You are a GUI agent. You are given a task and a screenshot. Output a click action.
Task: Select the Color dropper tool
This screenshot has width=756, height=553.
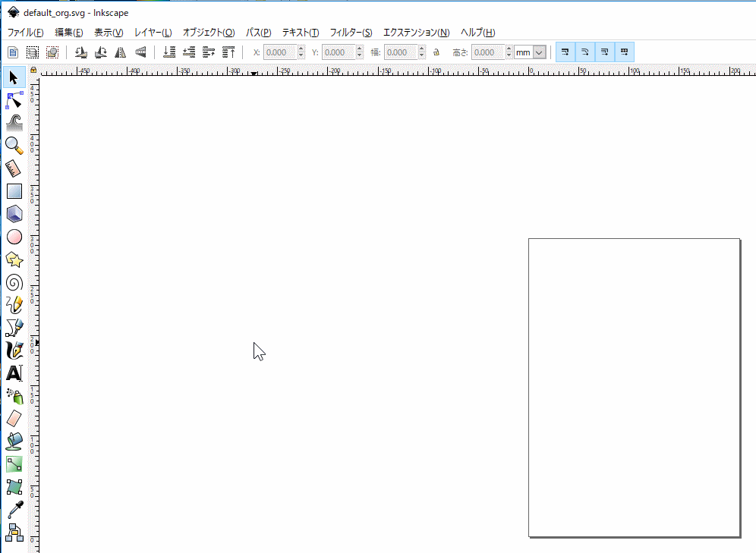[14, 510]
